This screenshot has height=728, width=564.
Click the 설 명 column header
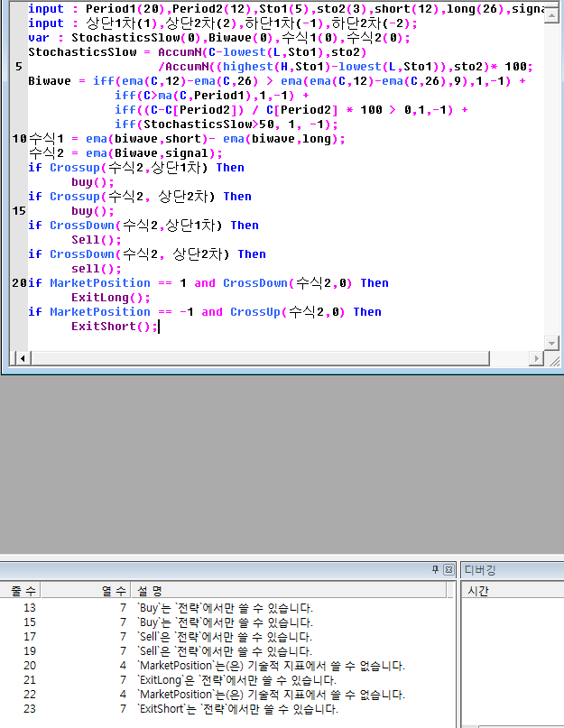click(289, 591)
